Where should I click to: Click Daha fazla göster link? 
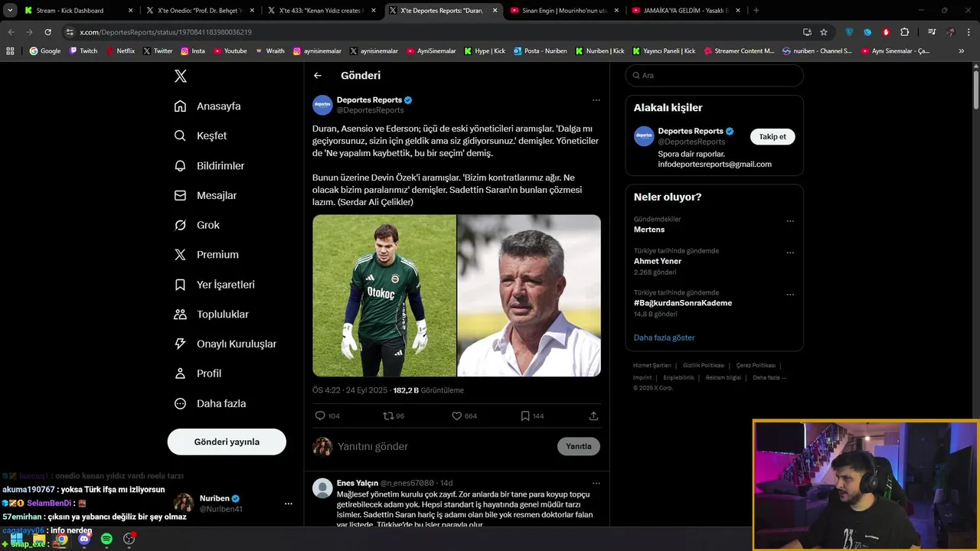coord(665,337)
